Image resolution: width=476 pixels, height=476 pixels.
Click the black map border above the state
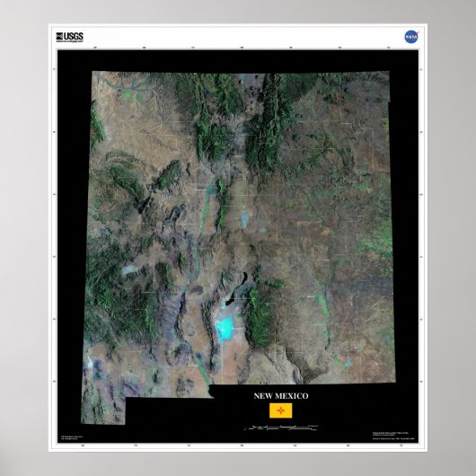pyautogui.click(x=238, y=61)
